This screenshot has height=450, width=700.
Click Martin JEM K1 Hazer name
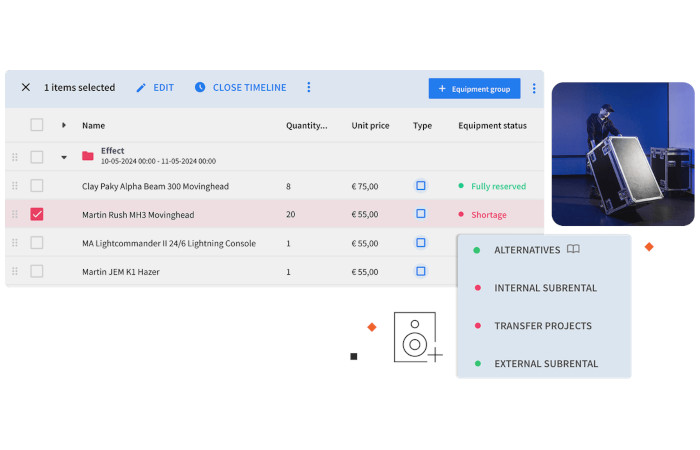(121, 272)
